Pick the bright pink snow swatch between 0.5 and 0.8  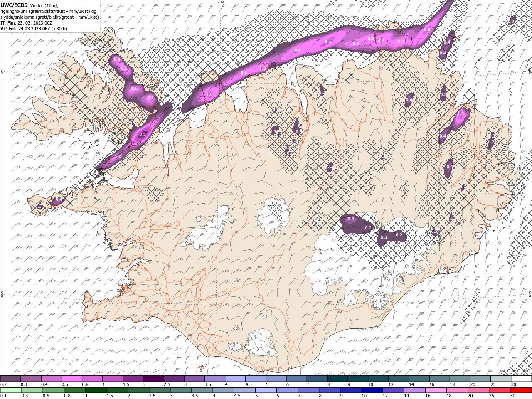pyautogui.click(x=71, y=379)
